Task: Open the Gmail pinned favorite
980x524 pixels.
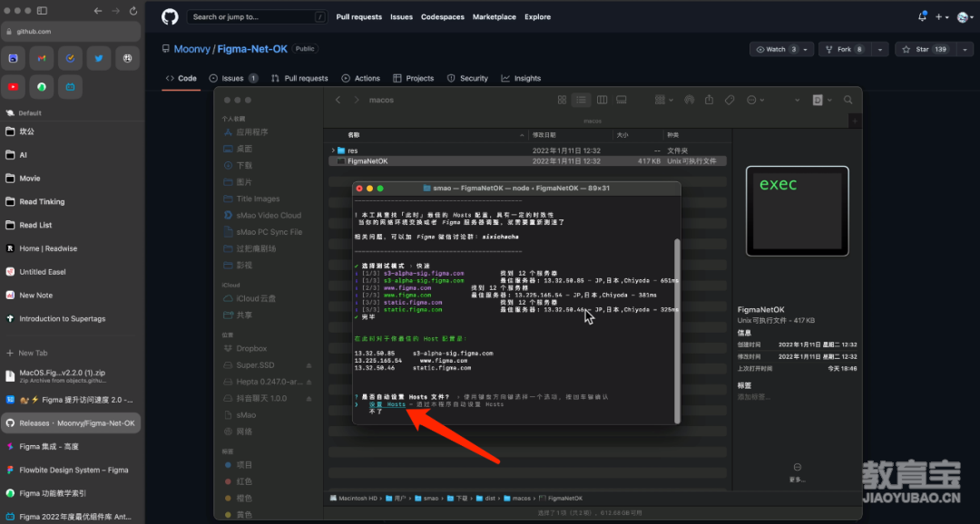Action: [41, 58]
